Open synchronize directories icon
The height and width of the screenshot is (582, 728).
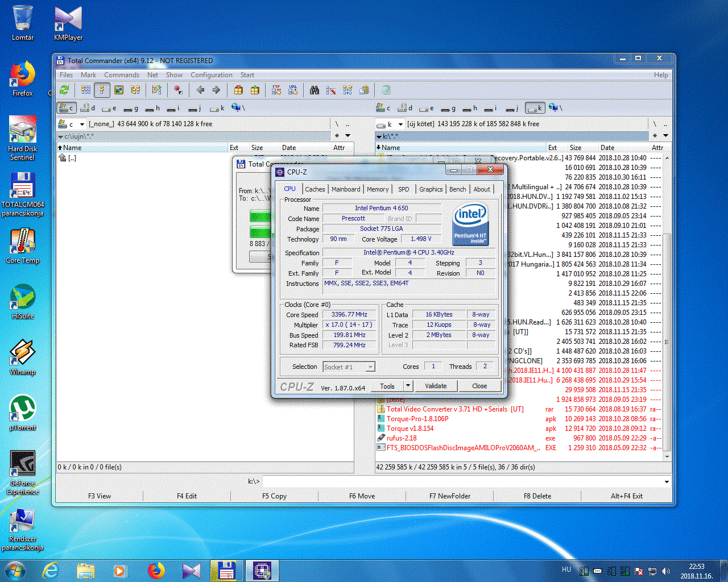pyautogui.click(x=348, y=90)
